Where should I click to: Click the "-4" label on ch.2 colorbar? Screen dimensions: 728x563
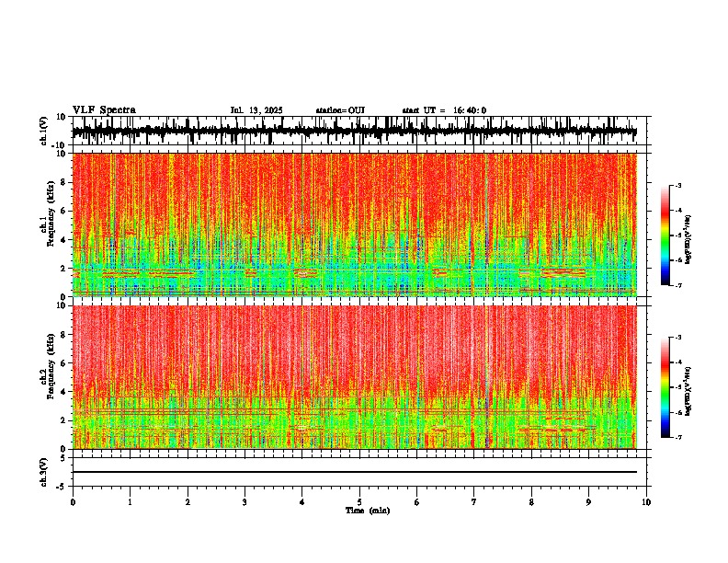(x=678, y=362)
